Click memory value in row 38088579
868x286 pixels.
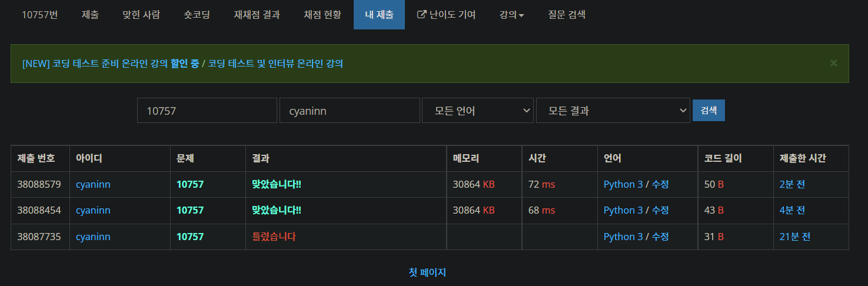click(474, 184)
